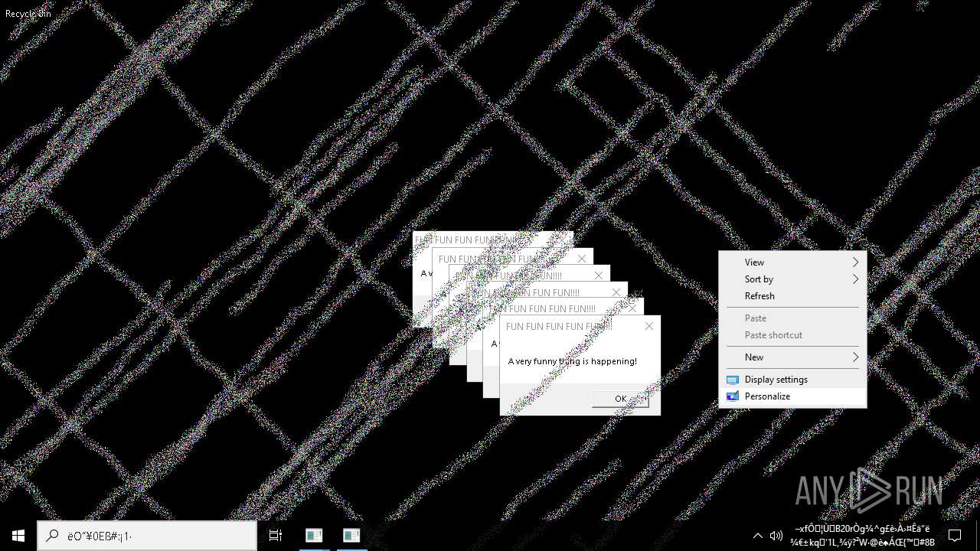Switch to the first running app taskbar icon
Screen dimensions: 980x551
pos(314,536)
